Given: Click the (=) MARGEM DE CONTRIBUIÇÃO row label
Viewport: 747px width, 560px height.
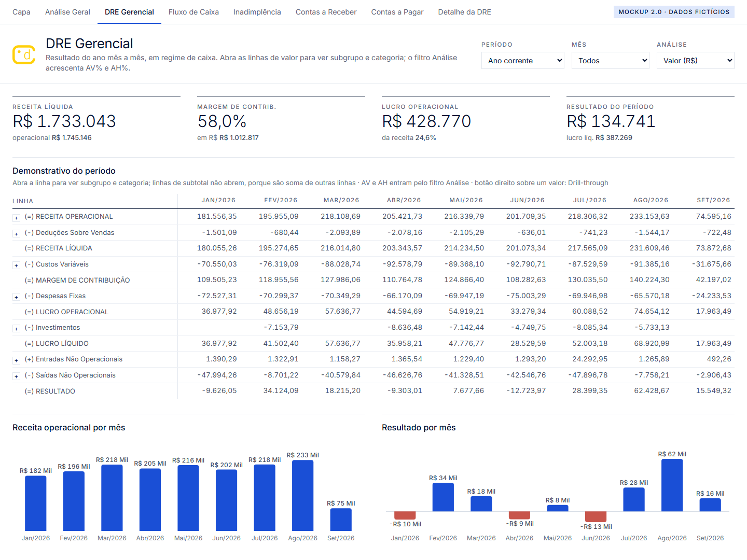Looking at the screenshot, I should (x=77, y=281).
